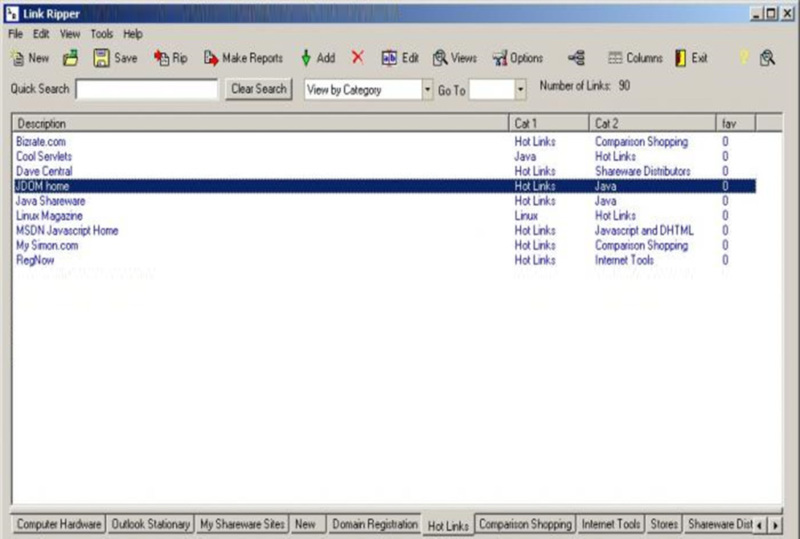This screenshot has height=539, width=800.
Task: Open the Options toolbar icon
Action: [x=500, y=58]
